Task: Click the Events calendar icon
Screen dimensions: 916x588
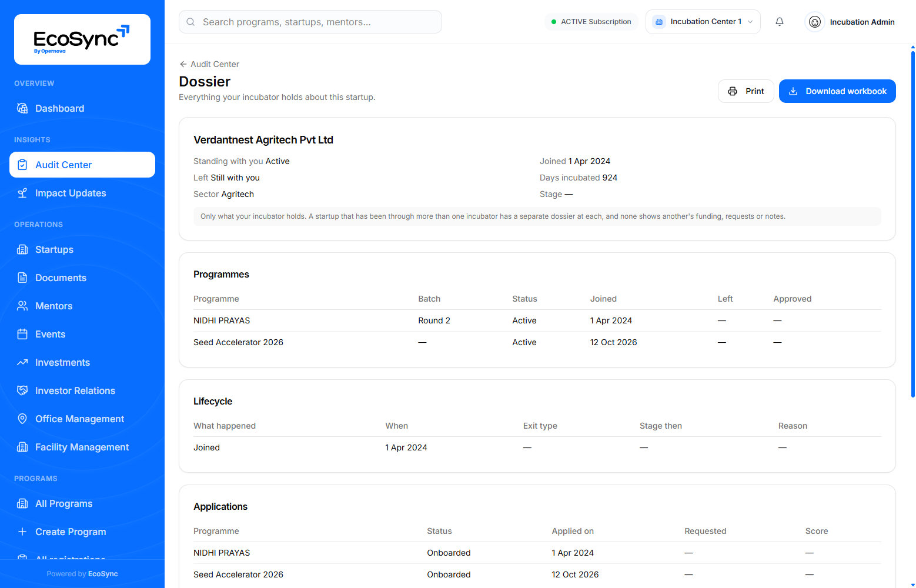Action: point(22,334)
